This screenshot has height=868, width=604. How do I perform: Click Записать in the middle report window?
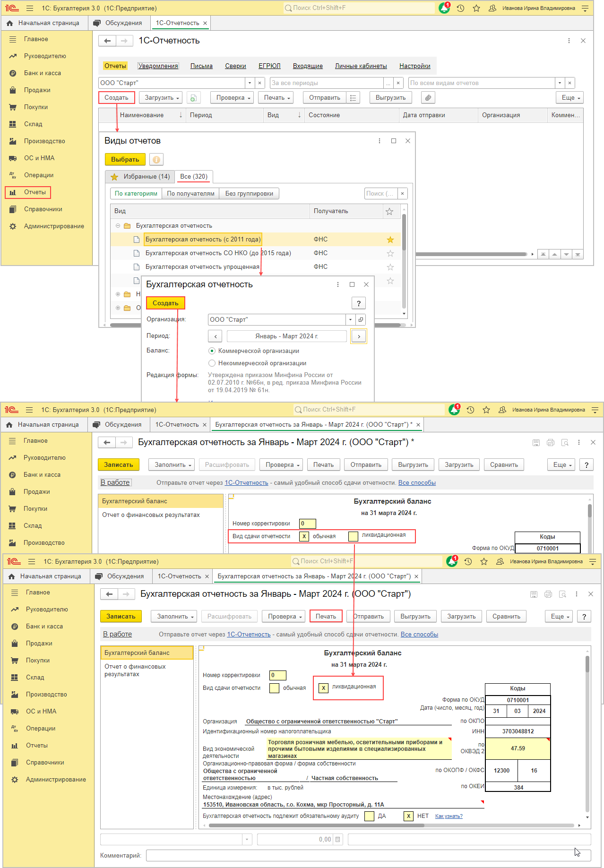(119, 464)
